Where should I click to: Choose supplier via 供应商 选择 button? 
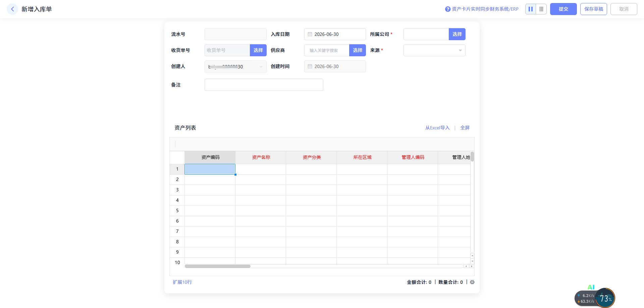(358, 50)
